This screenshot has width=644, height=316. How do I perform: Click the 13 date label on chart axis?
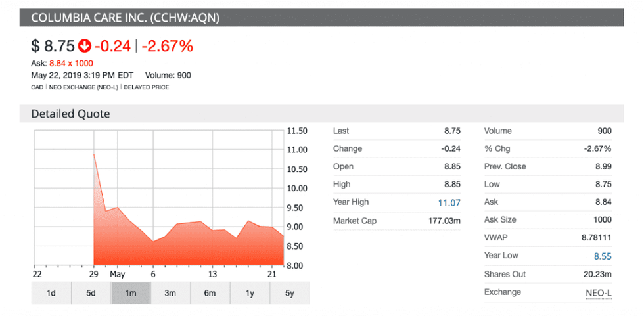(212, 274)
